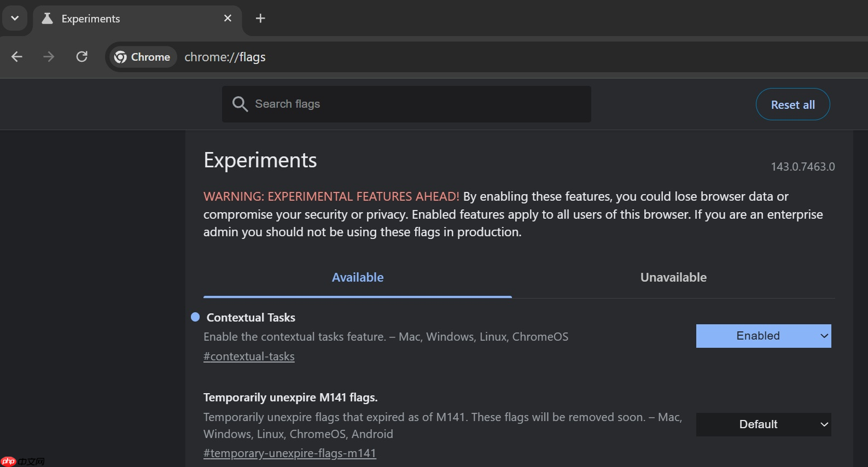The height and width of the screenshot is (467, 868).
Task: Click the Experiments flask tab icon
Action: point(48,19)
